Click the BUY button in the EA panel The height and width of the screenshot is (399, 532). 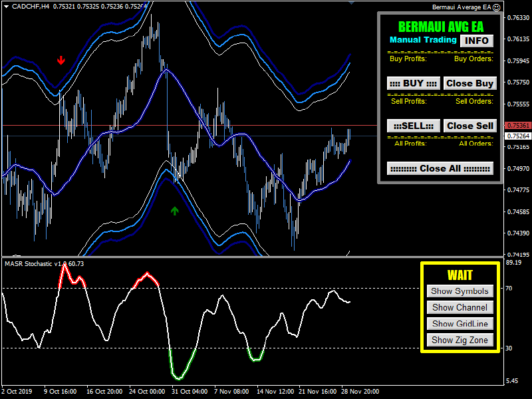click(413, 83)
